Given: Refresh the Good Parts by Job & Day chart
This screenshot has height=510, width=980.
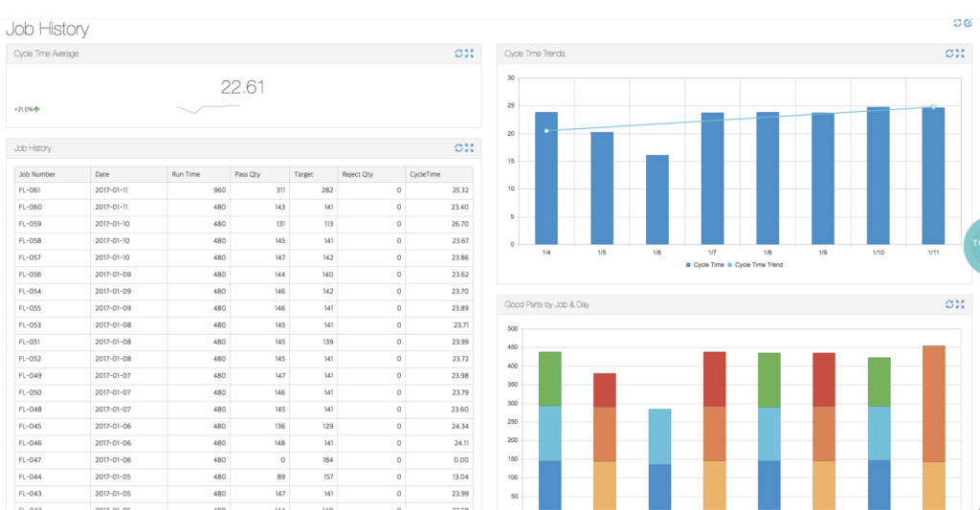Looking at the screenshot, I should click(x=949, y=304).
